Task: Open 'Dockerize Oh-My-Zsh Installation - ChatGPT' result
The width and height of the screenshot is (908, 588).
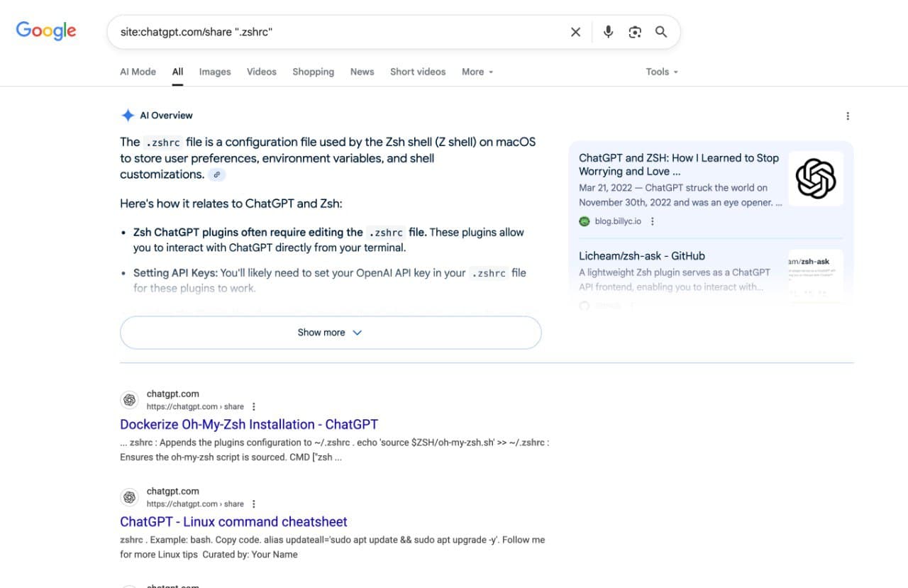Action: tap(249, 424)
